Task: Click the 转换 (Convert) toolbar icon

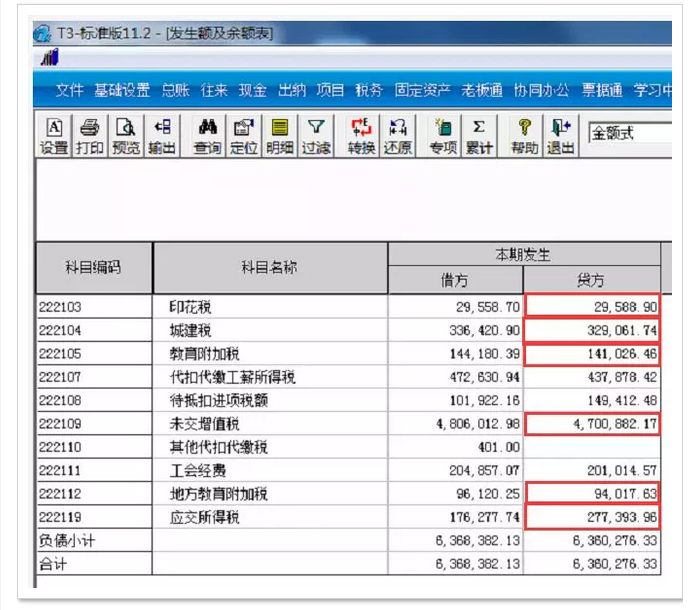Action: pos(362,136)
